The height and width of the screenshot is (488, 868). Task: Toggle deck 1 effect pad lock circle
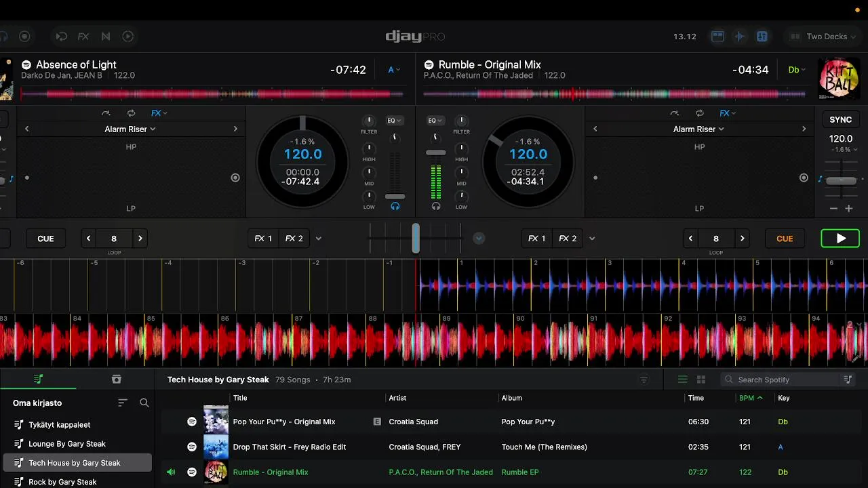pyautogui.click(x=235, y=178)
